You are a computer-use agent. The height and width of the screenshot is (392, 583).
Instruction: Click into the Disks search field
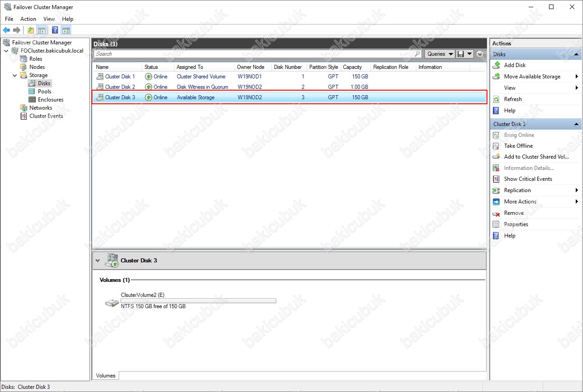(x=254, y=54)
